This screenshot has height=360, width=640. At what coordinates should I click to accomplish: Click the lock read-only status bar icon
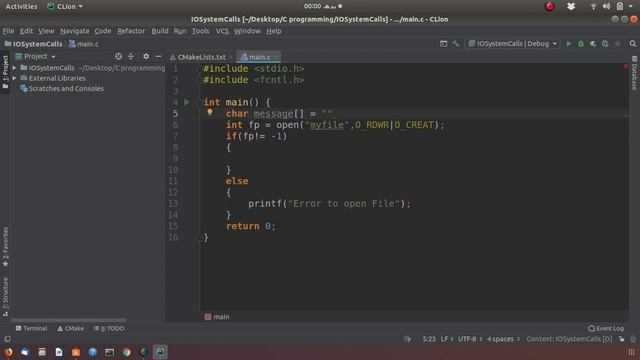[x=621, y=339]
